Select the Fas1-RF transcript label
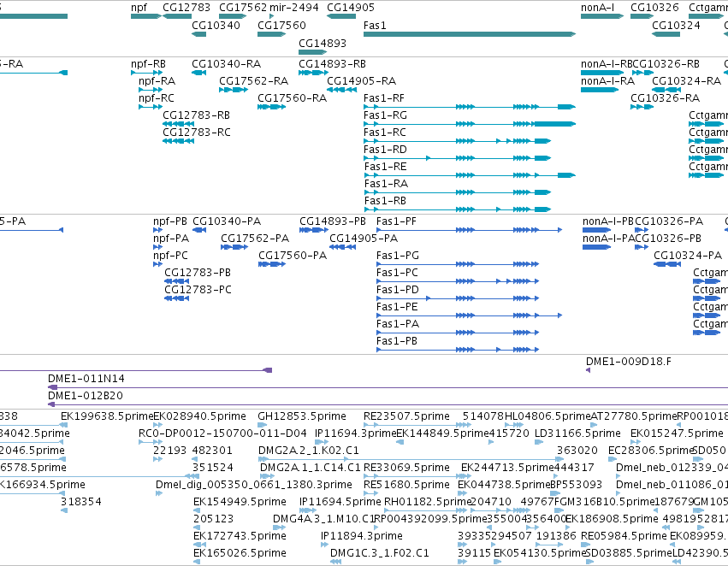The height and width of the screenshot is (566, 728). point(383,98)
